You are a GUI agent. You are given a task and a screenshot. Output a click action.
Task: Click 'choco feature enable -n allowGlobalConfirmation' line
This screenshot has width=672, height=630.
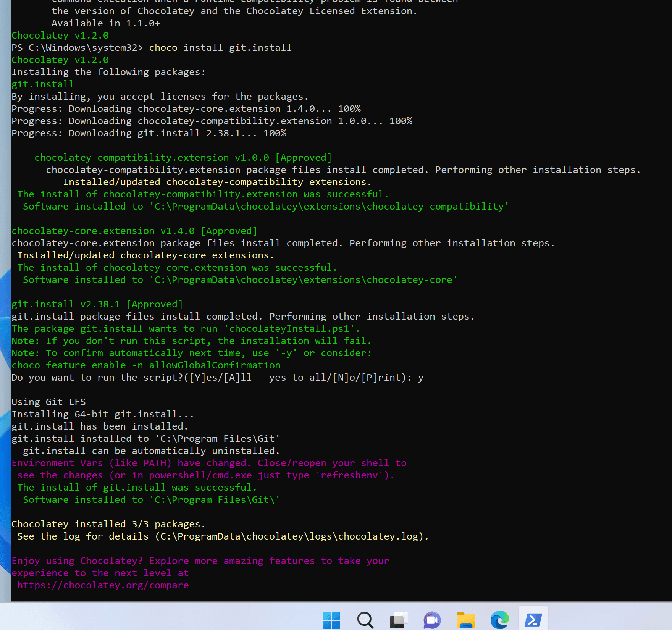[146, 365]
